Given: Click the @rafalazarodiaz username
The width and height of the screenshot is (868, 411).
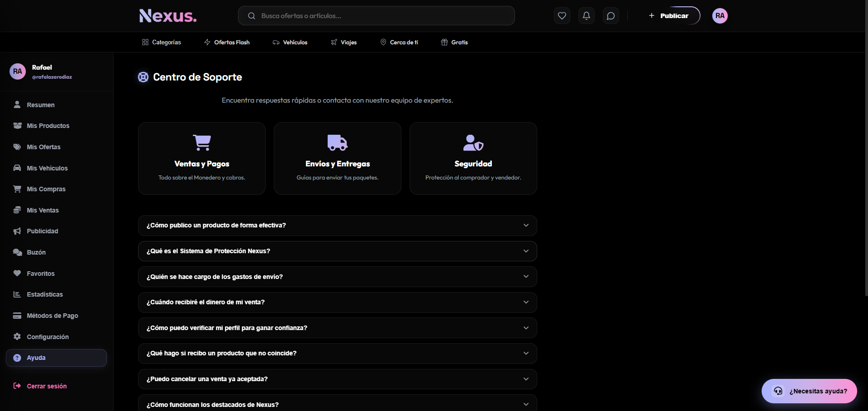Looking at the screenshot, I should (x=52, y=77).
